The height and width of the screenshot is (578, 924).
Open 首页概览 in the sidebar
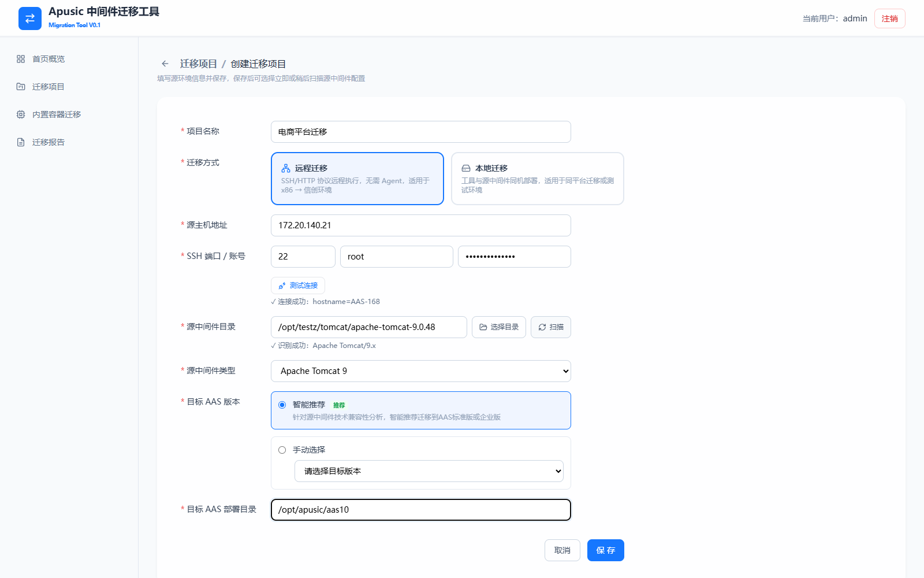coord(69,59)
